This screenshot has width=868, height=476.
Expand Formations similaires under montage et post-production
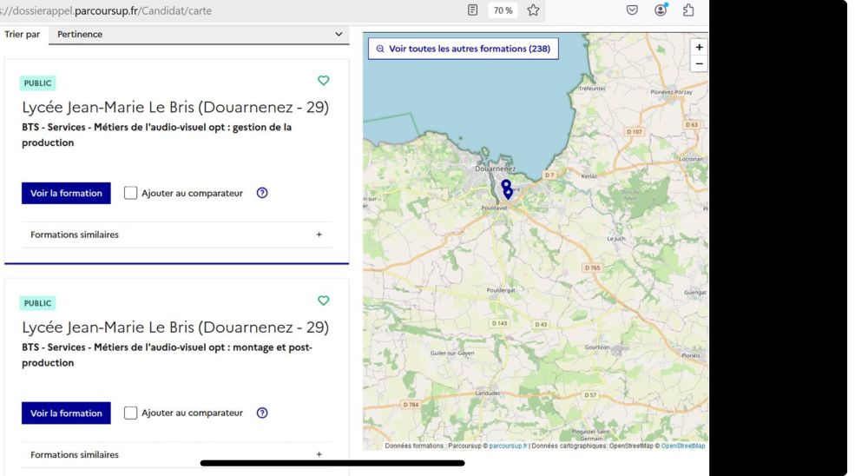(x=176, y=454)
